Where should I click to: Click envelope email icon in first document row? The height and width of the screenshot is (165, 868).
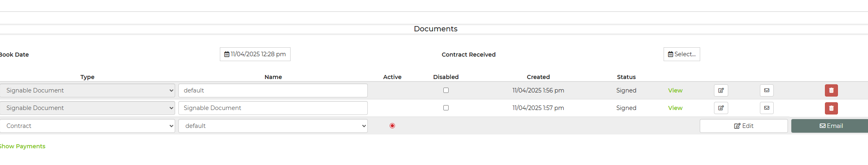click(766, 90)
